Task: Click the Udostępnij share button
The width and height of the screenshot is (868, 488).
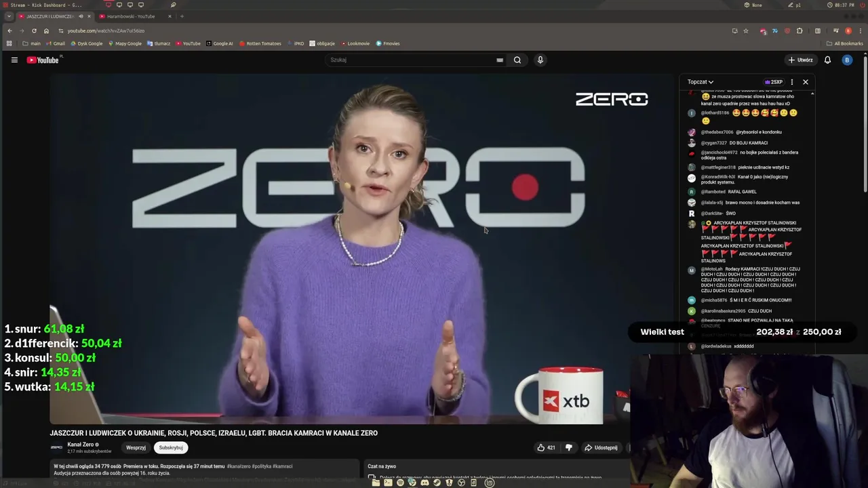Action: pos(601,447)
